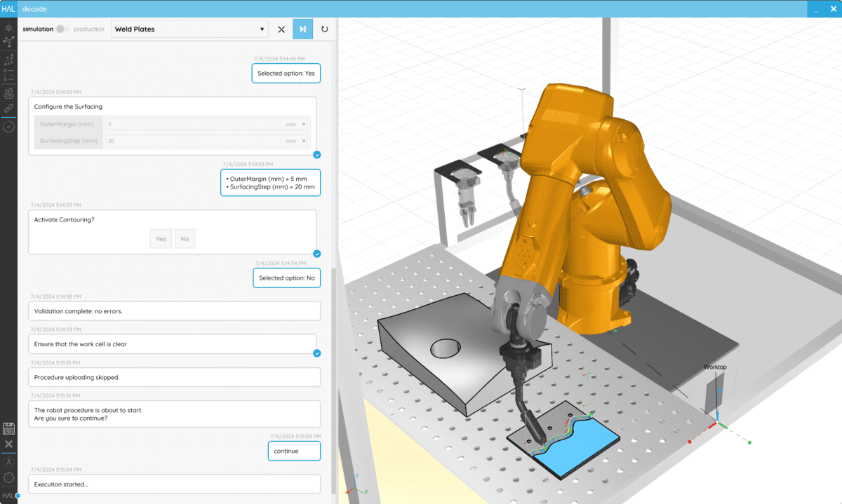Select the chain link icon in the left sidebar
The image size is (842, 504).
[8, 109]
